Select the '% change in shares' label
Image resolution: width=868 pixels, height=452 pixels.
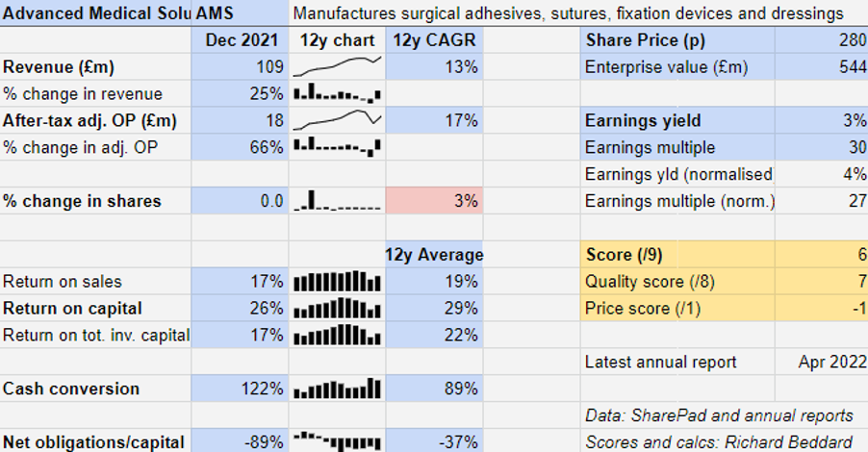click(82, 201)
